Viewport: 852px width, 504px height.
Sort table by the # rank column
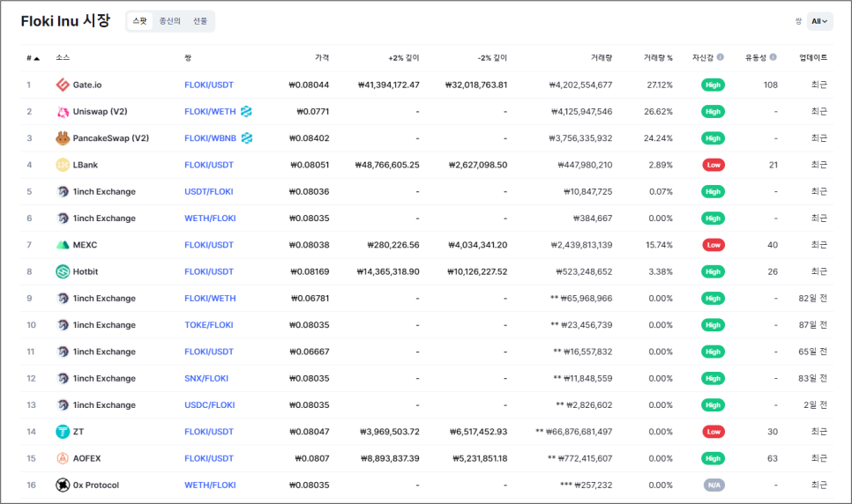pyautogui.click(x=33, y=58)
